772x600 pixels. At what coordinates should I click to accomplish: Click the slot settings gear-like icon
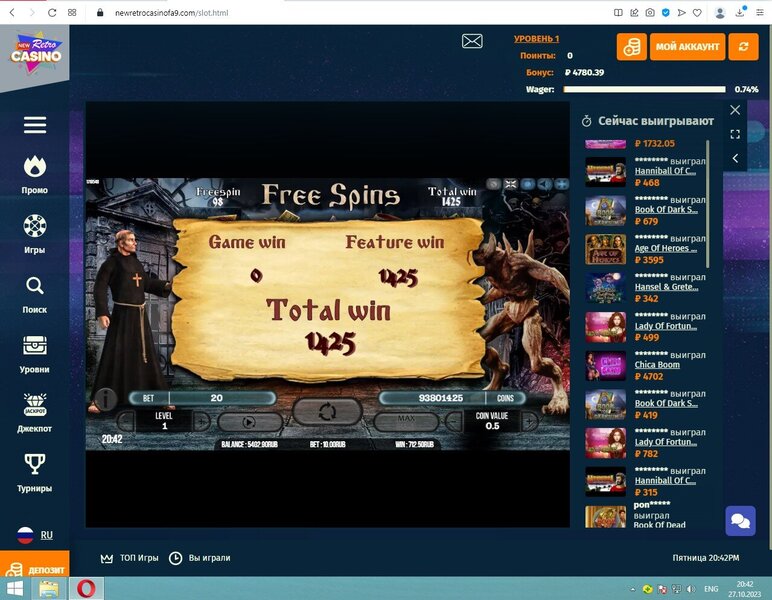(528, 184)
